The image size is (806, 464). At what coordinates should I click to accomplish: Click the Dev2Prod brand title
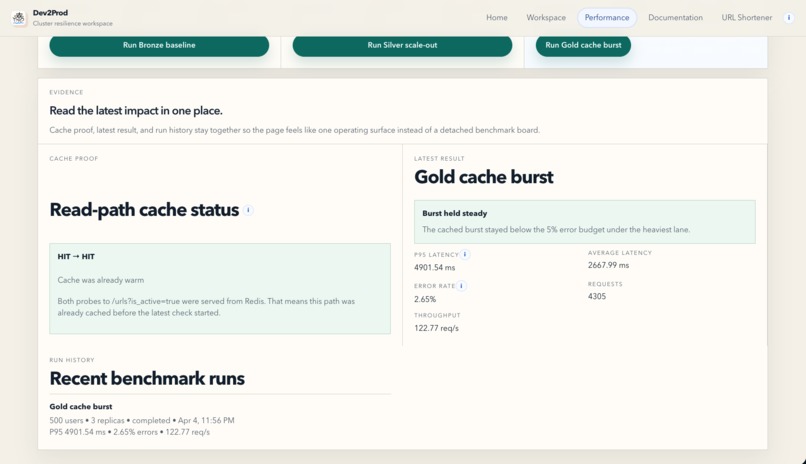click(x=50, y=13)
